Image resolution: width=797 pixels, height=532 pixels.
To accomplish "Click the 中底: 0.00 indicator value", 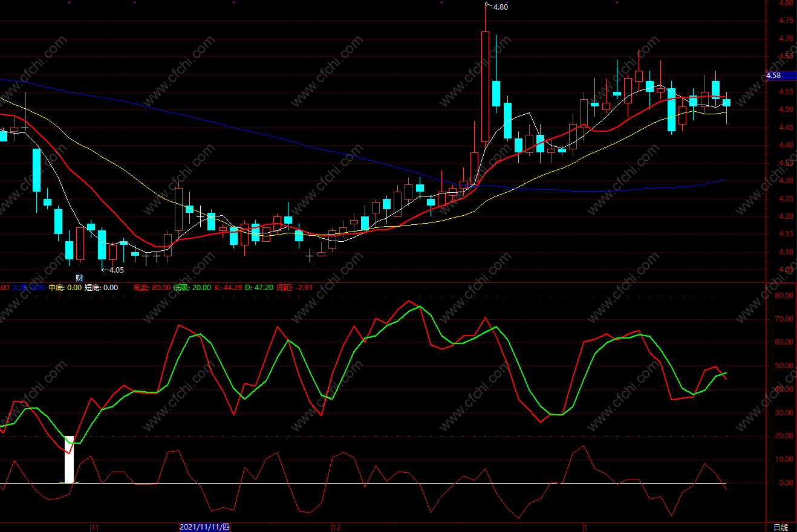I will (x=65, y=288).
